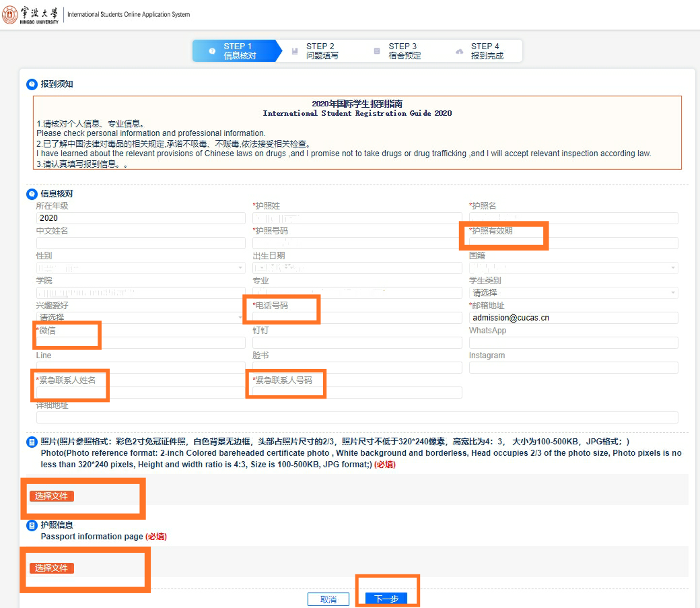Open the 国籍 nationality dropdown
This screenshot has height=608, width=700.
[573, 268]
